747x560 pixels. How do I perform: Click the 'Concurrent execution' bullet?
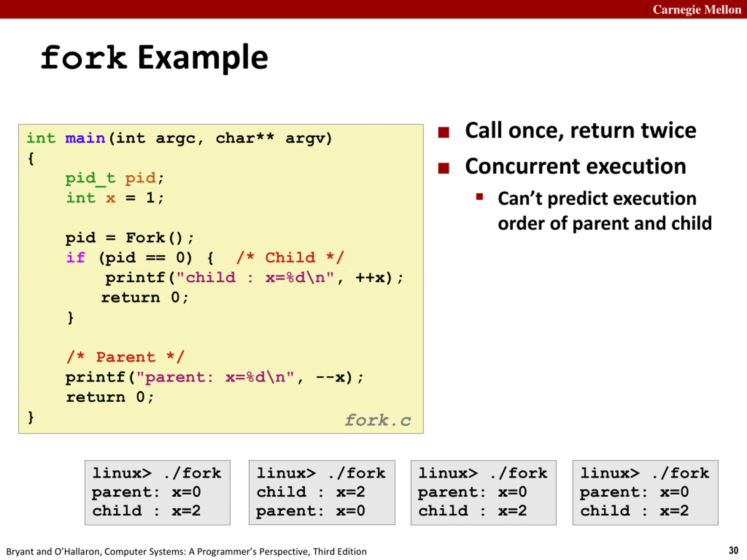pos(575,167)
